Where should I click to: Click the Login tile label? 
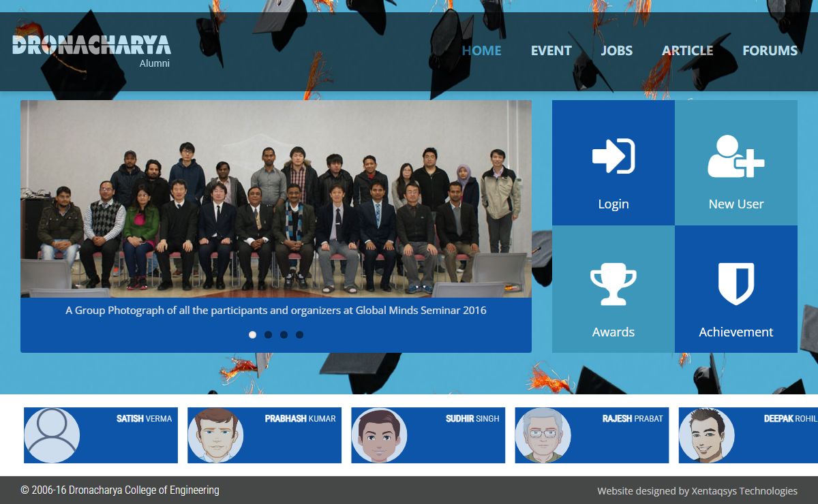pyautogui.click(x=613, y=204)
